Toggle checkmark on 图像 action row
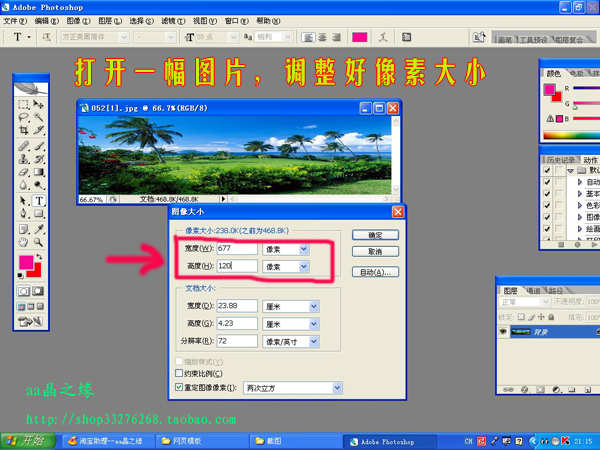This screenshot has height=450, width=600. pyautogui.click(x=547, y=217)
